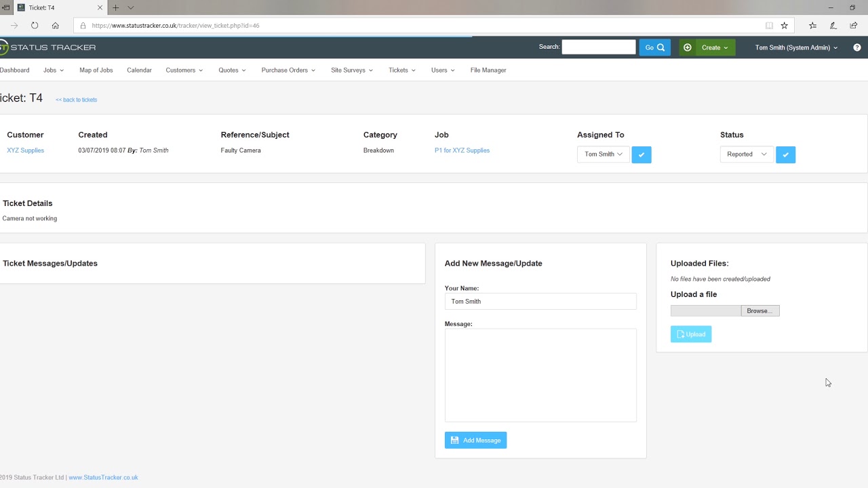Refresh the page in the browser
Screen dimensions: 868x488
tap(35, 26)
